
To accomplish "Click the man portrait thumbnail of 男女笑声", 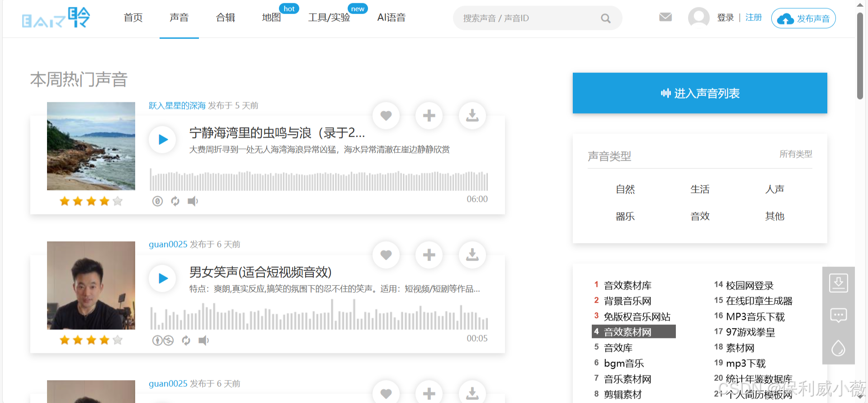I will [91, 285].
